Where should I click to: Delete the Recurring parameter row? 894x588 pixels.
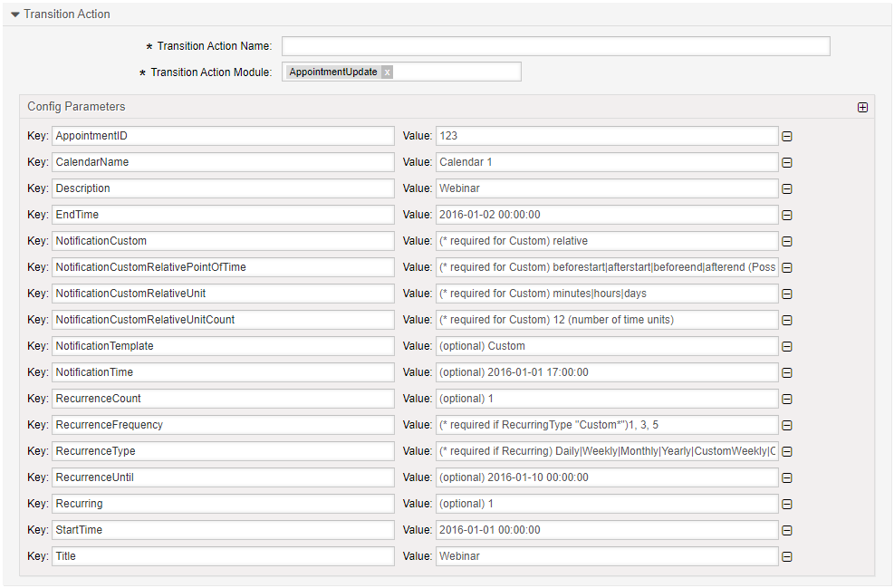coord(787,504)
